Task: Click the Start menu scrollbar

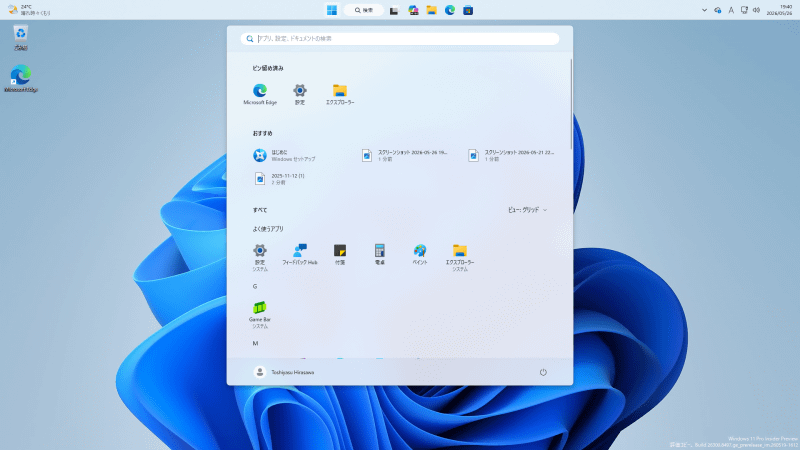Action: [x=571, y=105]
